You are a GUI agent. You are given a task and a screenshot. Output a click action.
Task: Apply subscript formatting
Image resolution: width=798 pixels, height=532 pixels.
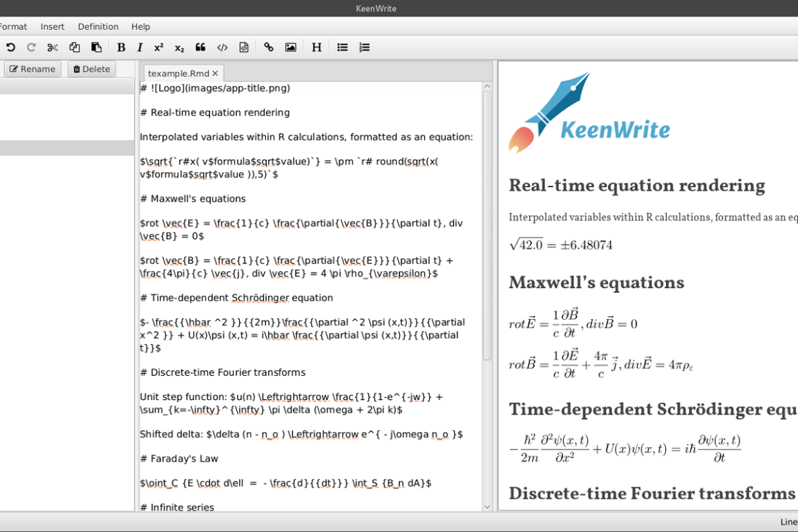click(x=180, y=48)
